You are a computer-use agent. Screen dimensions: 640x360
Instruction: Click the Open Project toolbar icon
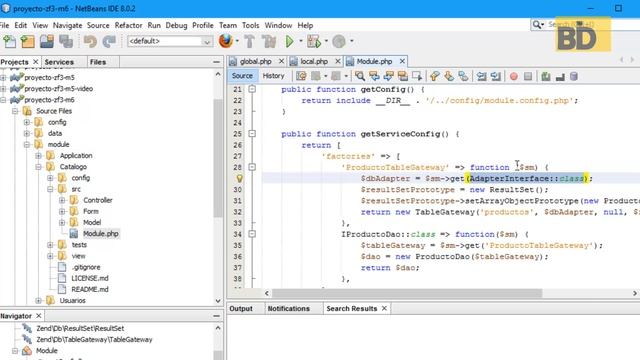pyautogui.click(x=47, y=41)
